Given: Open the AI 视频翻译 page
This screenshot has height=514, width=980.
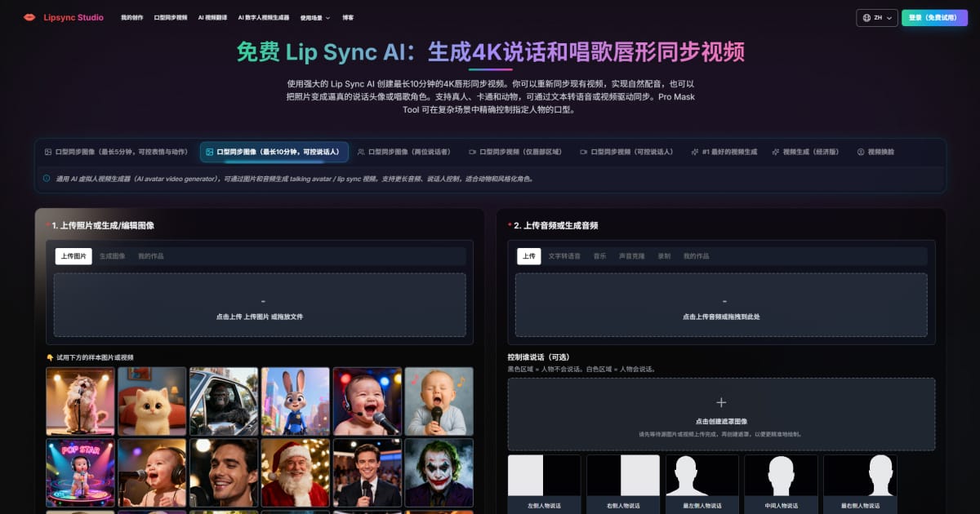Looking at the screenshot, I should 212,17.
